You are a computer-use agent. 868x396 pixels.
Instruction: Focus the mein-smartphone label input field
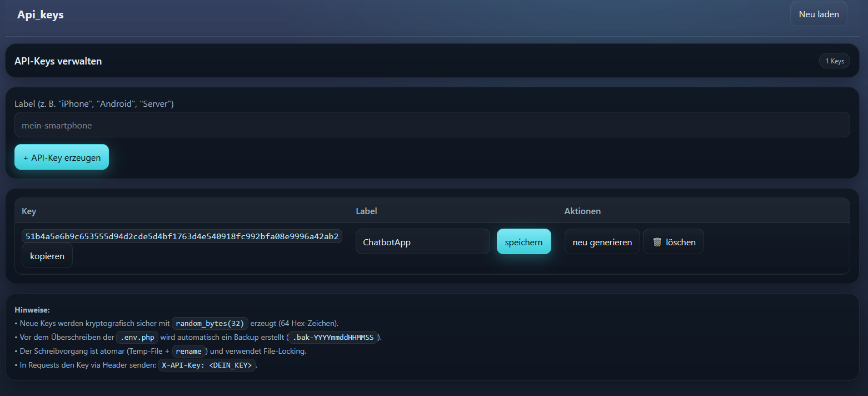432,125
